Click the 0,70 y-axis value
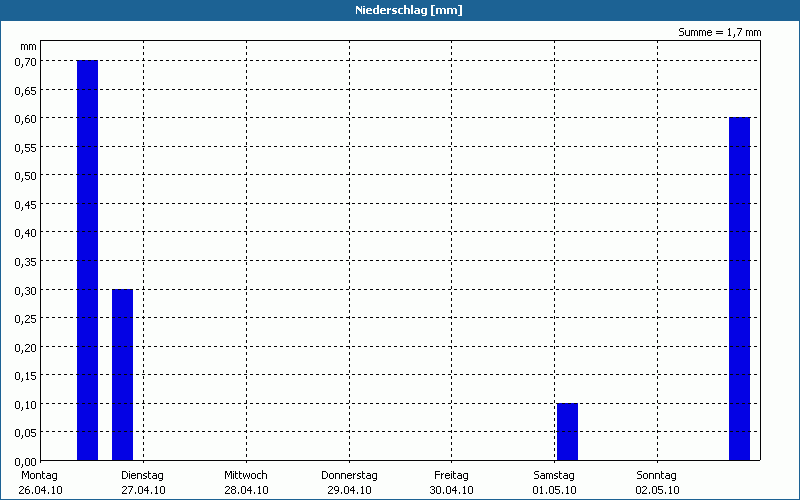This screenshot has height=500, width=800. pyautogui.click(x=26, y=62)
